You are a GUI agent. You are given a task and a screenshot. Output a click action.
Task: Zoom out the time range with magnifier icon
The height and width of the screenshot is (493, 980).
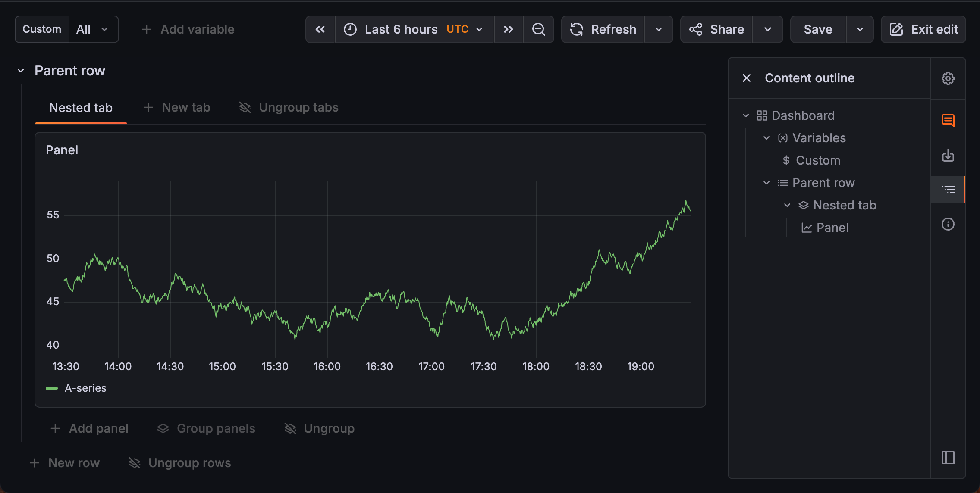point(538,29)
